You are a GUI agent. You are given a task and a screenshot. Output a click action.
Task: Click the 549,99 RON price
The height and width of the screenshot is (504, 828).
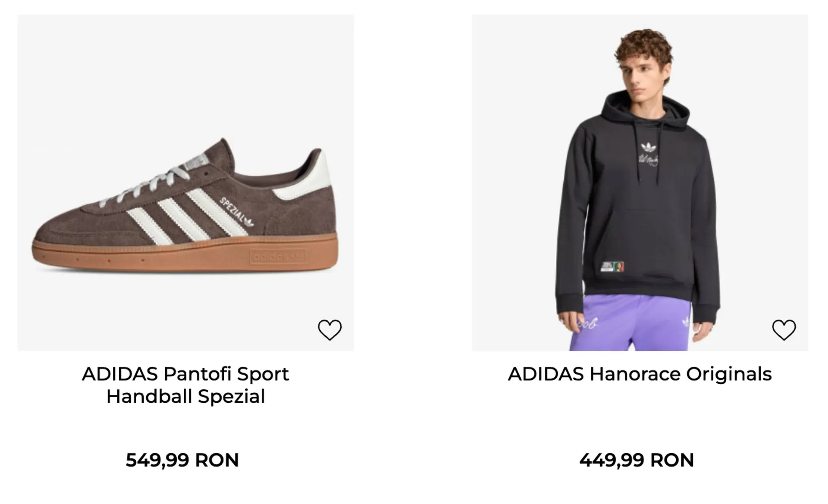[182, 460]
